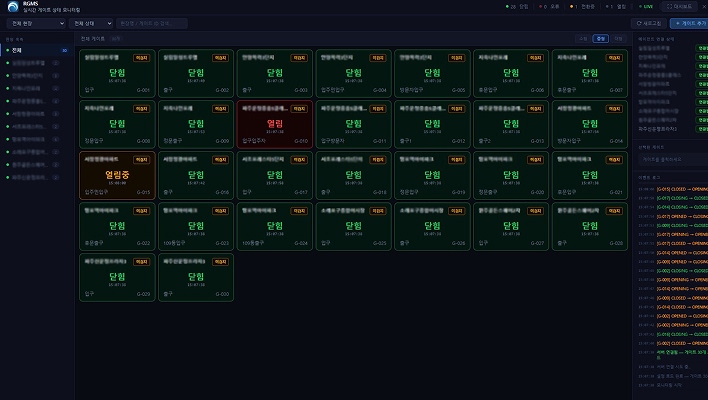Select gate card G-023 109동입구

(196, 227)
